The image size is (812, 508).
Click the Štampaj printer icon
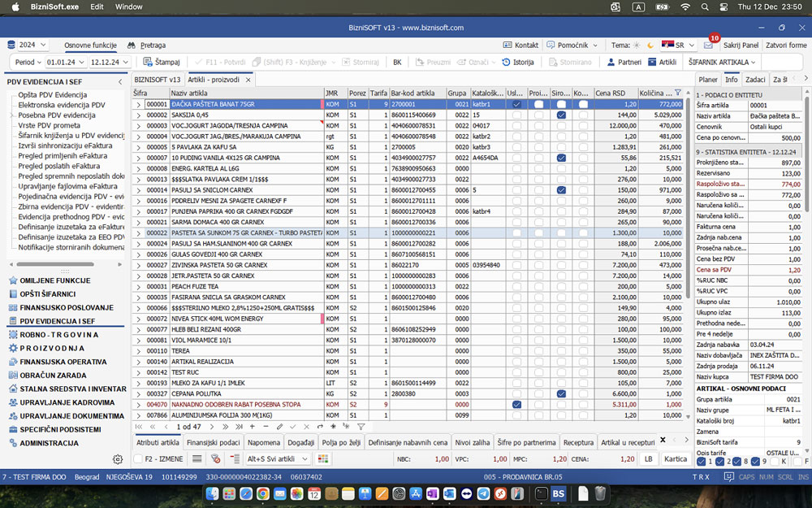coord(149,62)
